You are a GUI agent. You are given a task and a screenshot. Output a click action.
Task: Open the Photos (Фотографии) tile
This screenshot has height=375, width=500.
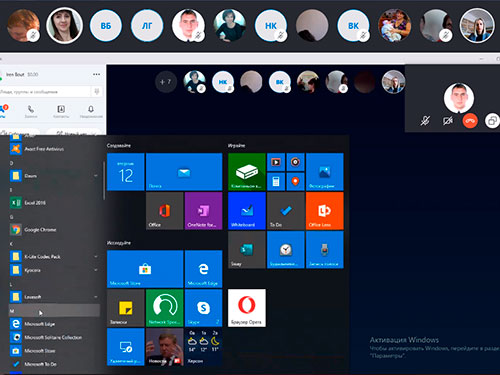coord(325,172)
